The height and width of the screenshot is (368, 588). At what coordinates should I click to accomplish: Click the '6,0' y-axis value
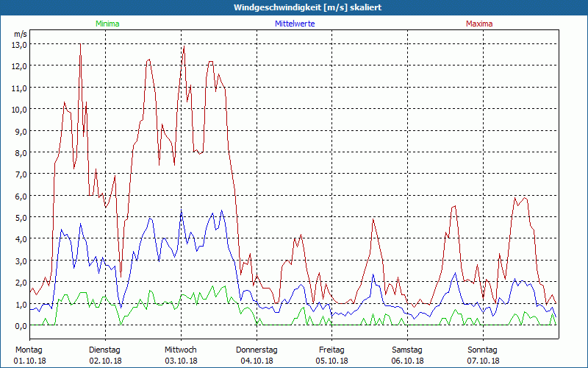21,196
